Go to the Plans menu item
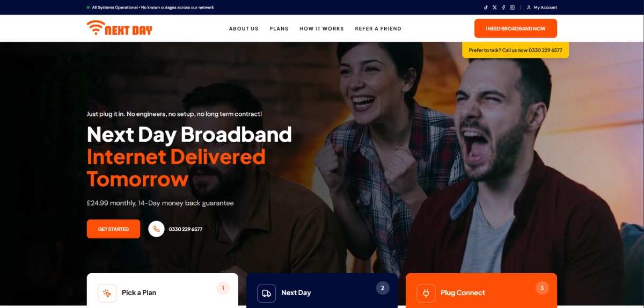This screenshot has width=644, height=308. [279, 28]
